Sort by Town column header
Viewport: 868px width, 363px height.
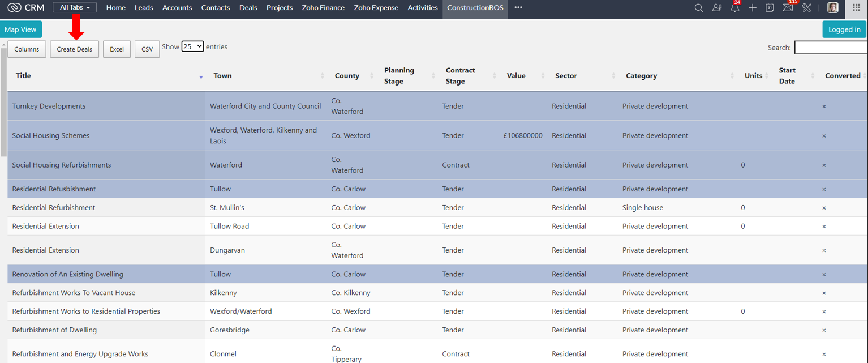tap(266, 76)
